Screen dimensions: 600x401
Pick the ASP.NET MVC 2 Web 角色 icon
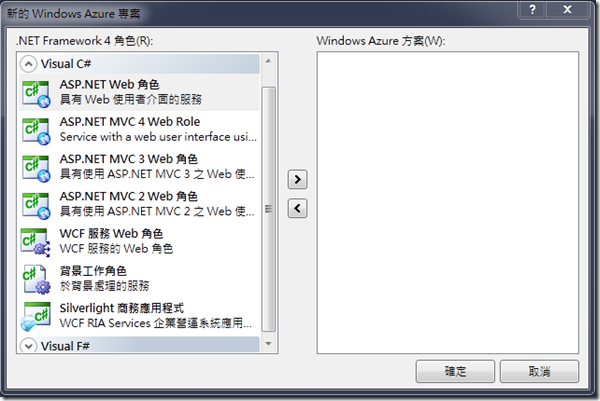36,205
